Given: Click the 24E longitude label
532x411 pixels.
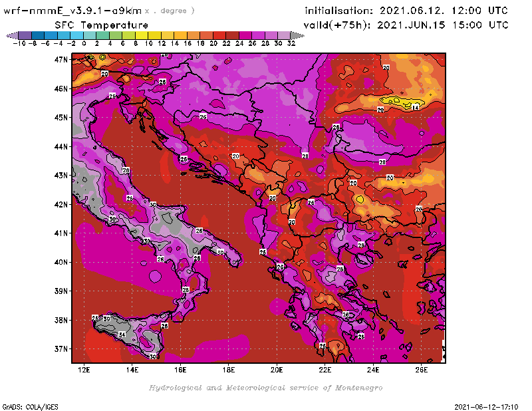Looking at the screenshot, I should tap(373, 370).
